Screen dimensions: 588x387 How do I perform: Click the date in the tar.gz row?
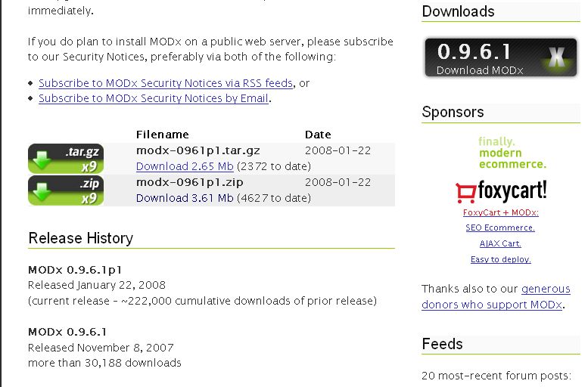[338, 150]
